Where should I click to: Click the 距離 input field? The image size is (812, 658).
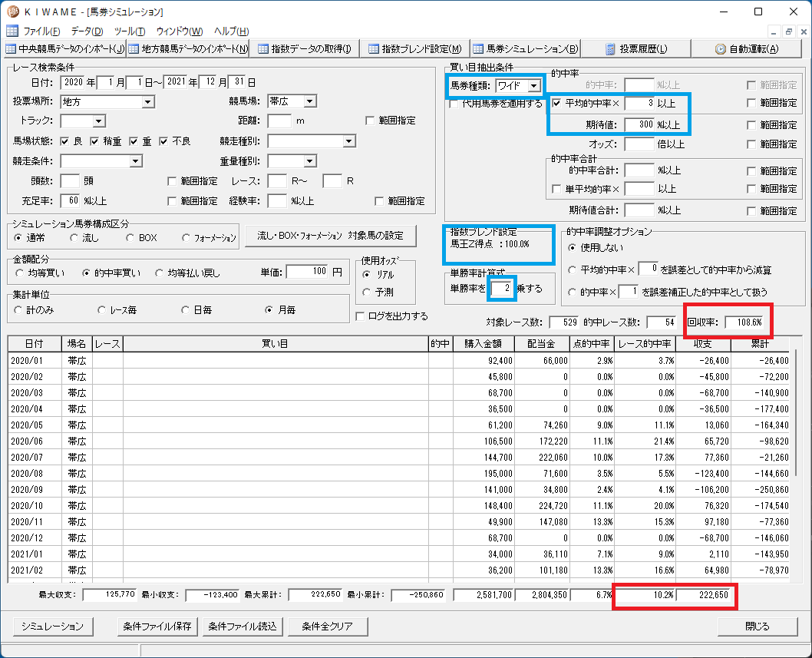point(279,121)
